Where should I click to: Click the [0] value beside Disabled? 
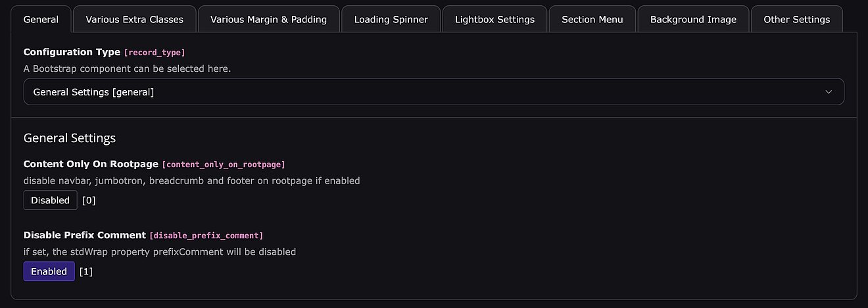tap(89, 201)
